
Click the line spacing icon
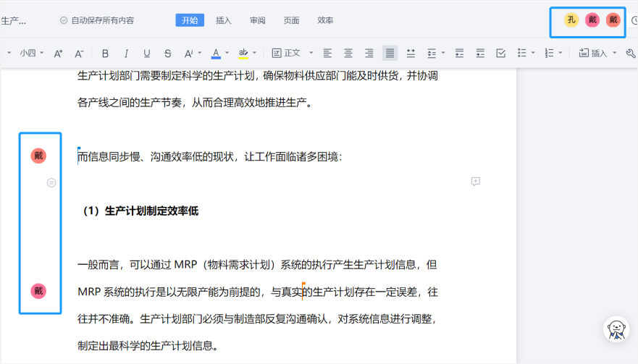(x=432, y=54)
